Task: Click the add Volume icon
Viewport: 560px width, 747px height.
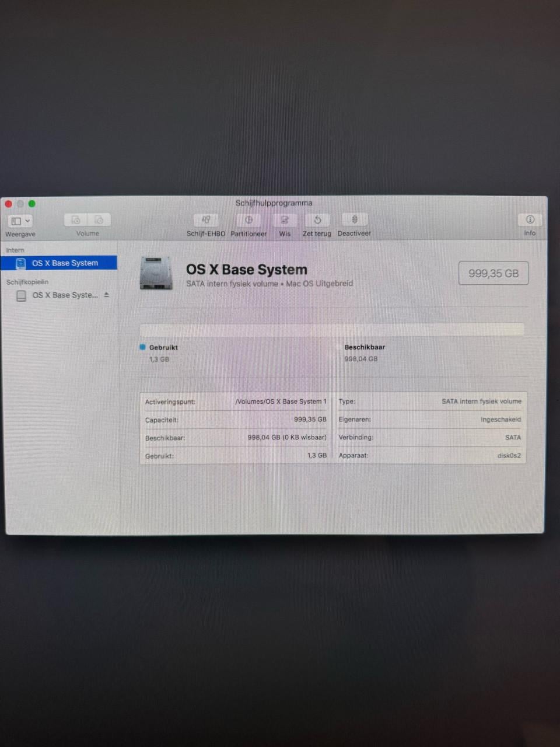Action: 75,219
